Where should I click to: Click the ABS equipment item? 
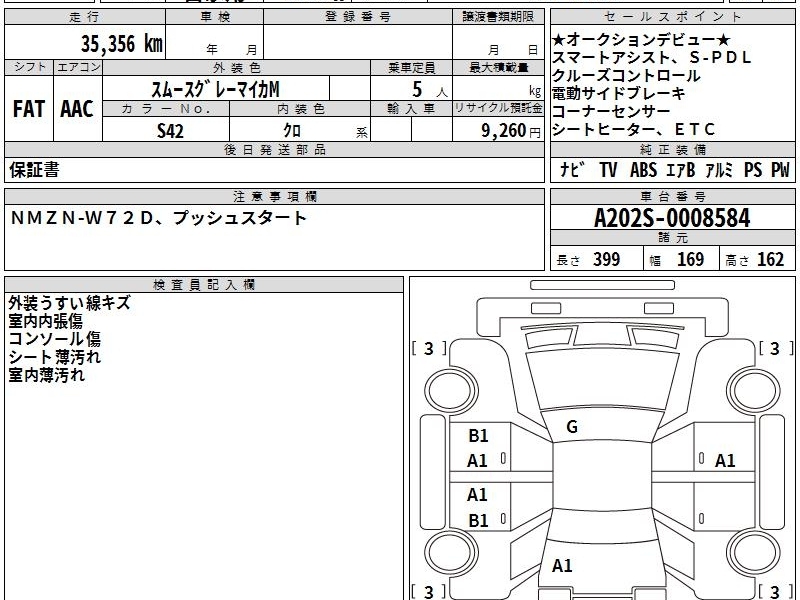643,169
